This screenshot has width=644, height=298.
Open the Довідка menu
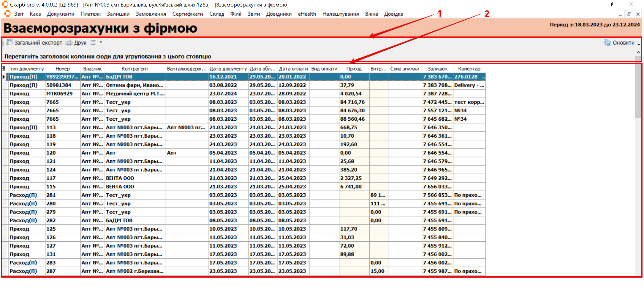point(393,14)
